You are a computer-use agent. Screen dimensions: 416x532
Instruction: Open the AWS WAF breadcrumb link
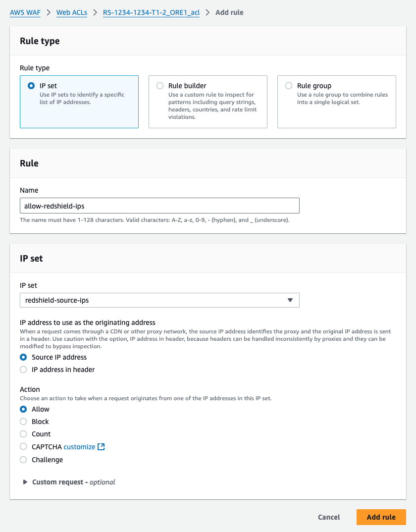[24, 12]
